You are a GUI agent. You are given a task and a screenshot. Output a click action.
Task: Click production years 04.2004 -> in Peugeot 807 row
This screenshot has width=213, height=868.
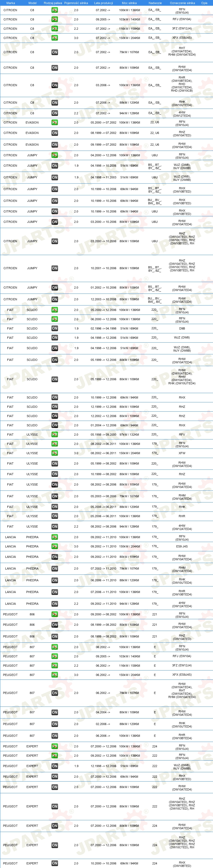coord(103,712)
